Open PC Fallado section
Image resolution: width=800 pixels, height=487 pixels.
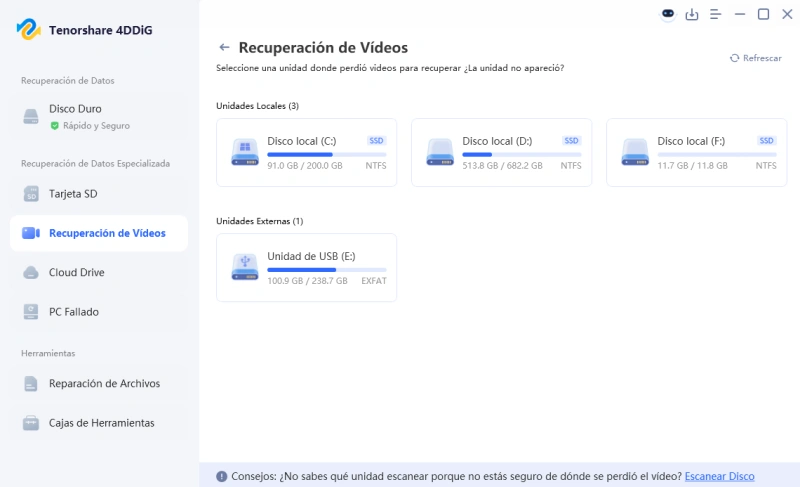click(99, 312)
